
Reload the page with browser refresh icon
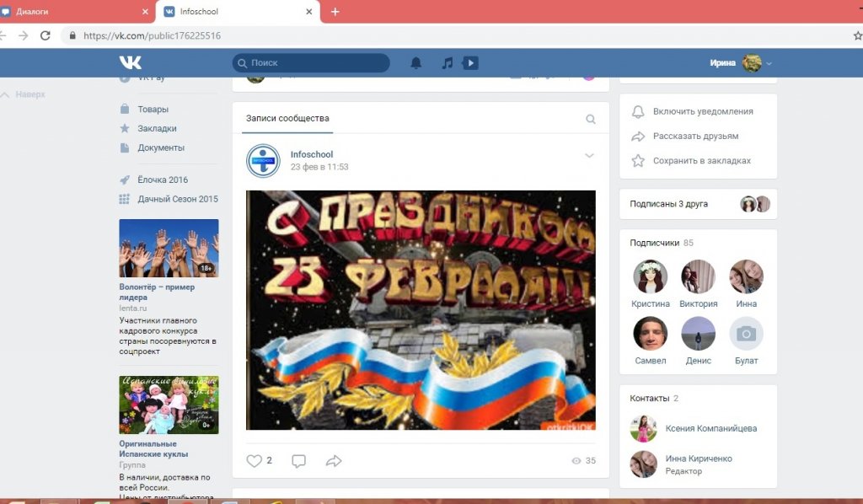pos(46,35)
